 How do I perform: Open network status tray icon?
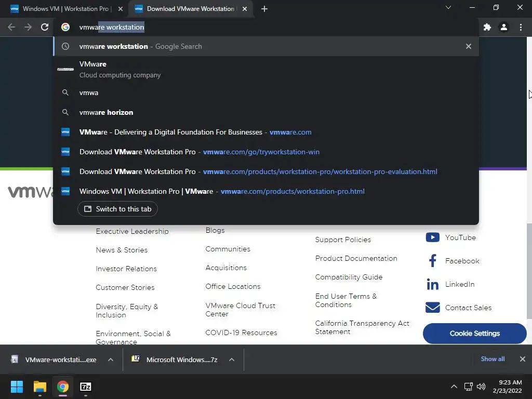[x=469, y=387]
